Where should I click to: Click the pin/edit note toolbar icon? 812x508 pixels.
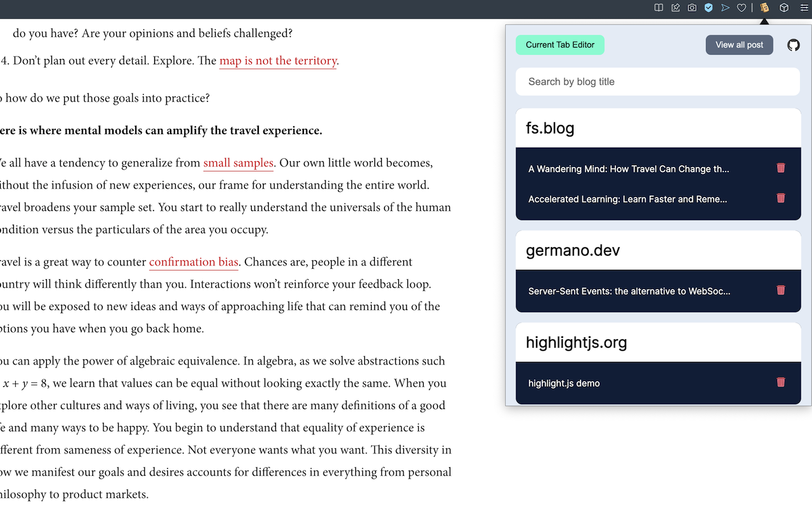coord(676,8)
